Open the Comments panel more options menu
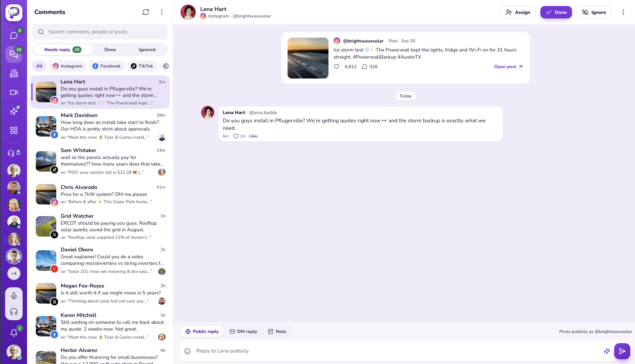635x364 pixels. (162, 12)
